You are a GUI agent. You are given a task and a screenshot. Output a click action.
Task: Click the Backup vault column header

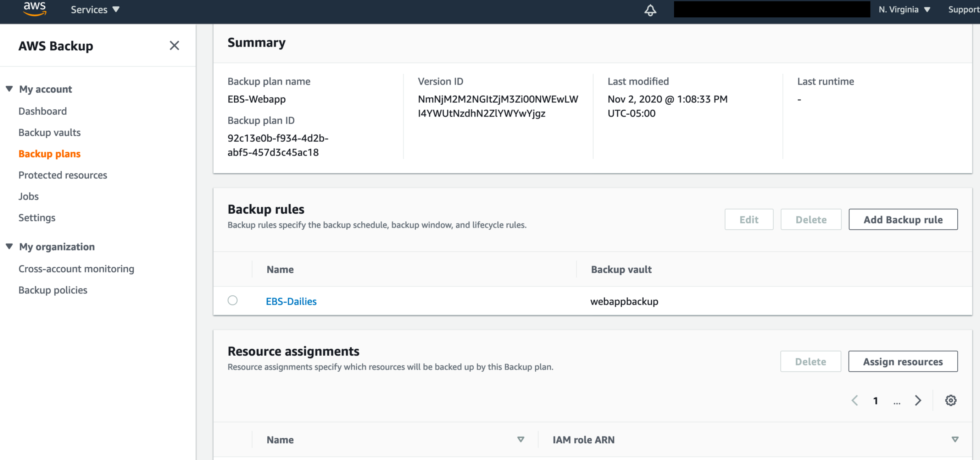tap(621, 269)
